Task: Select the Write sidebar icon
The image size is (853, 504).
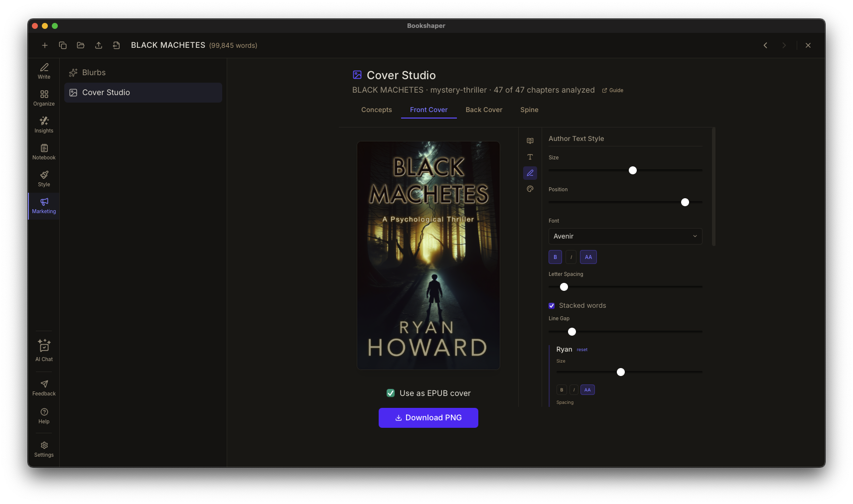Action: (44, 71)
